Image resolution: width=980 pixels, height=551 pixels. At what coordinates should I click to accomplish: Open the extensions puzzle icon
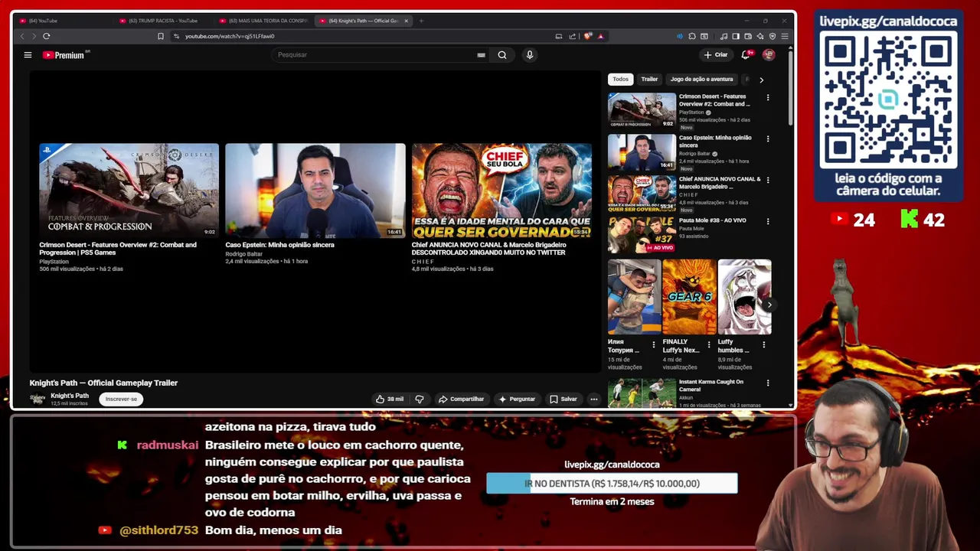tap(692, 36)
